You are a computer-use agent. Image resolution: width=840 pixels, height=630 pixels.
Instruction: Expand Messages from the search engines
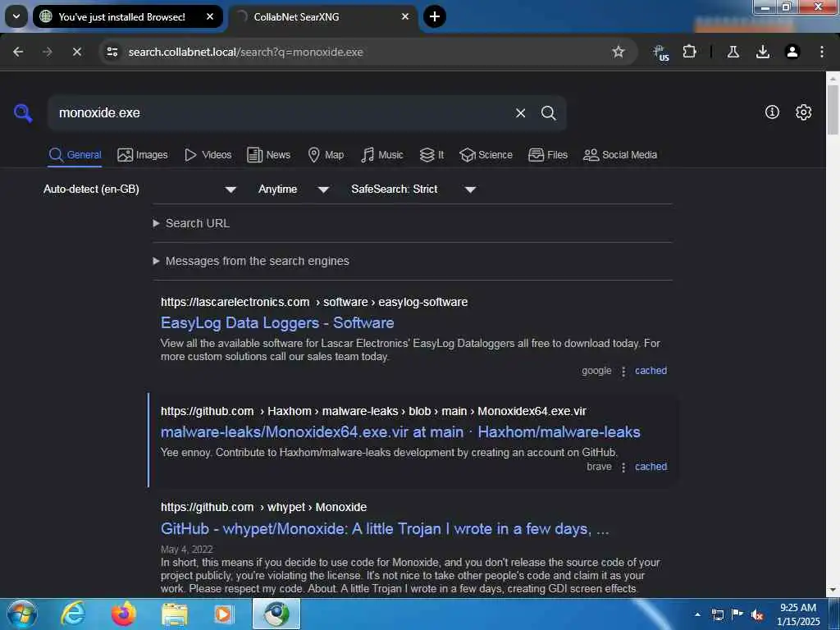[251, 261]
